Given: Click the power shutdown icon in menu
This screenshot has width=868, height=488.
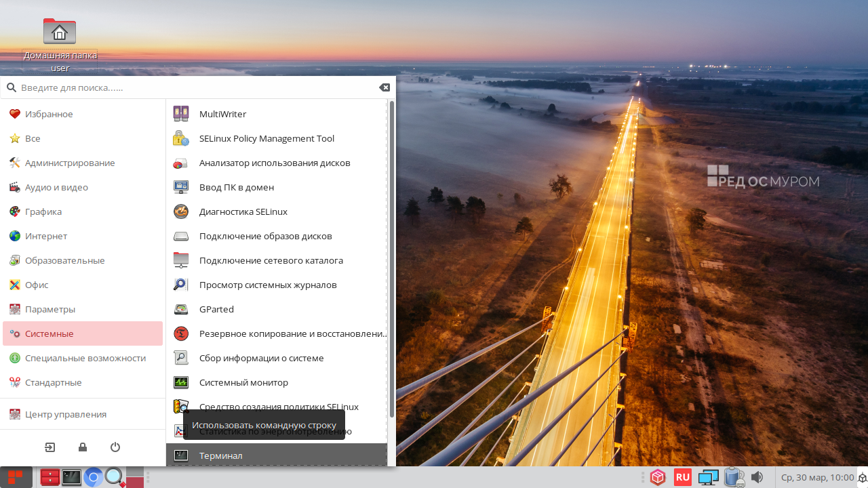Looking at the screenshot, I should point(115,447).
